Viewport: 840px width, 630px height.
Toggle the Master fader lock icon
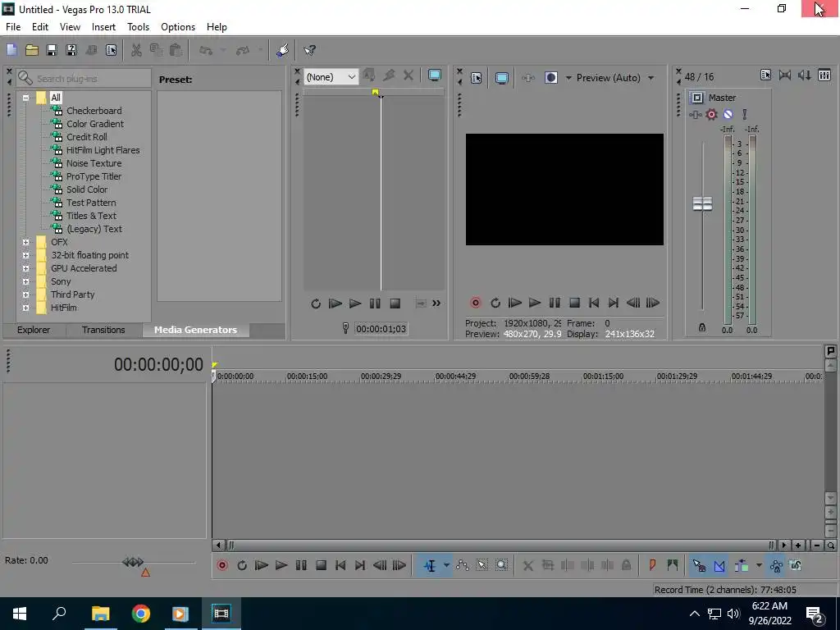(x=702, y=327)
